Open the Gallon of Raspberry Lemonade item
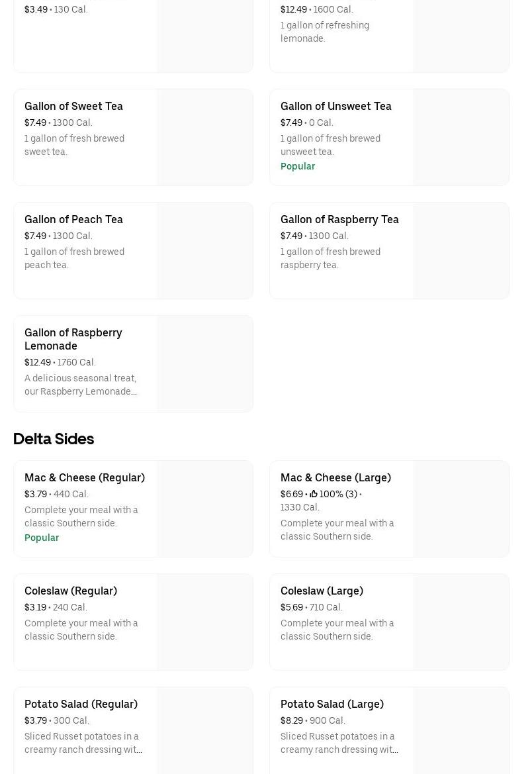 [x=73, y=339]
